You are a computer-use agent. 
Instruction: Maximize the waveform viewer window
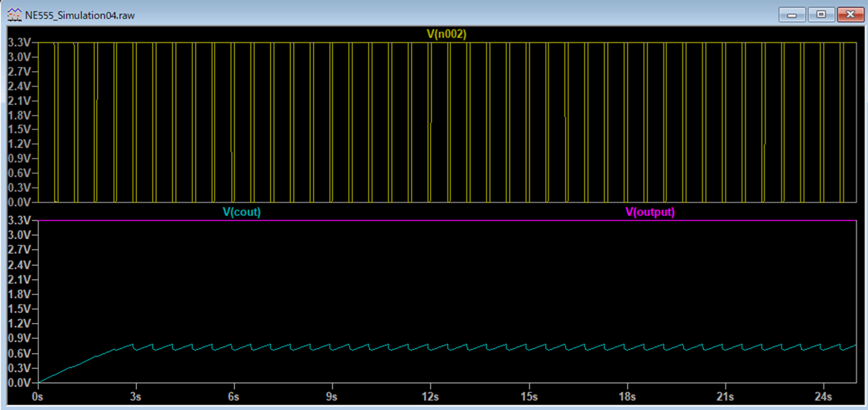tap(821, 15)
